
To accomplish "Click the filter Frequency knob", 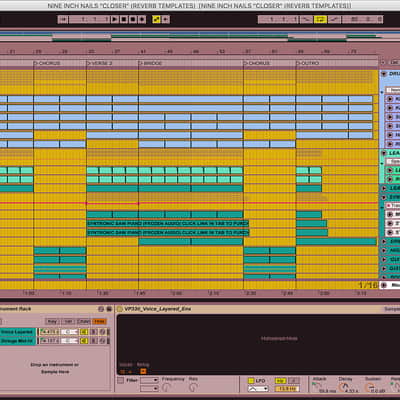I will coord(167,387).
